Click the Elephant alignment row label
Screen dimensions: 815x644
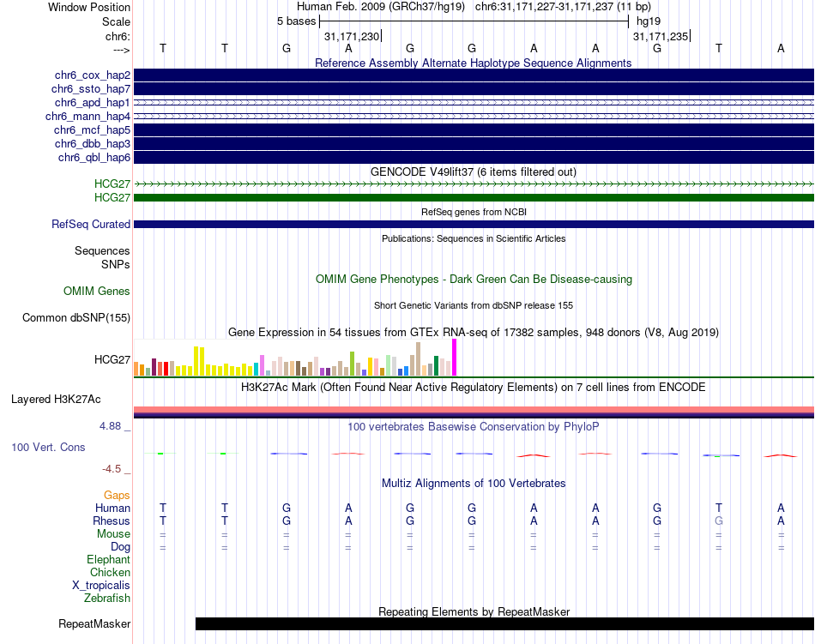tap(109, 559)
